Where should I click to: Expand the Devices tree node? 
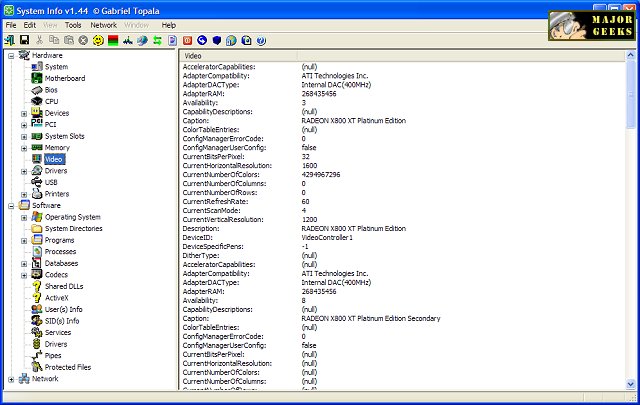[x=24, y=113]
